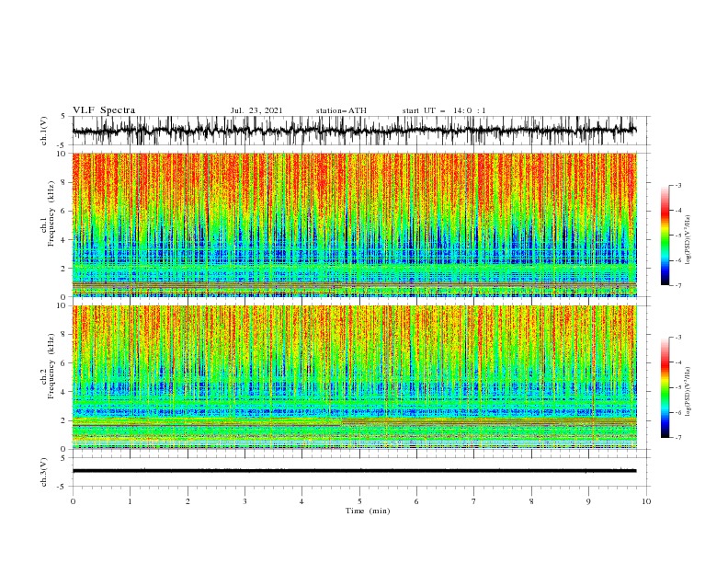Image resolution: width=728 pixels, height=563 pixels.
Task: Click the ch.1 spectrogram color bar
Action: tap(665, 236)
